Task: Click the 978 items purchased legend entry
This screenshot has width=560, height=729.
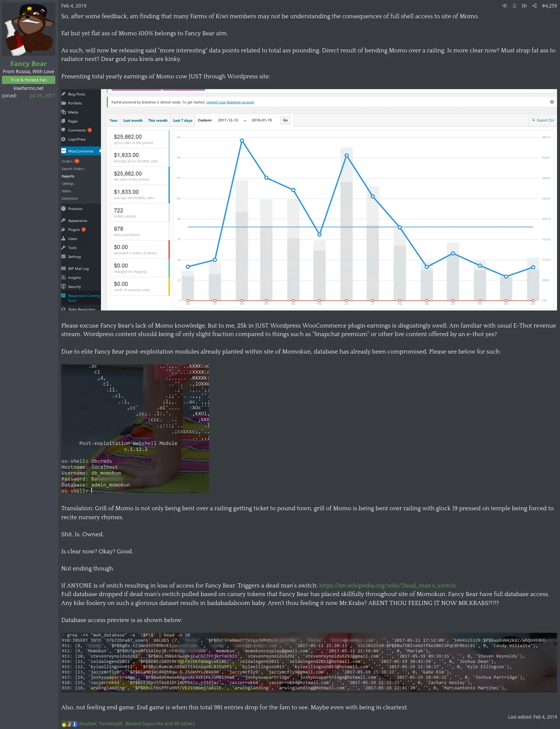Action: [140, 231]
